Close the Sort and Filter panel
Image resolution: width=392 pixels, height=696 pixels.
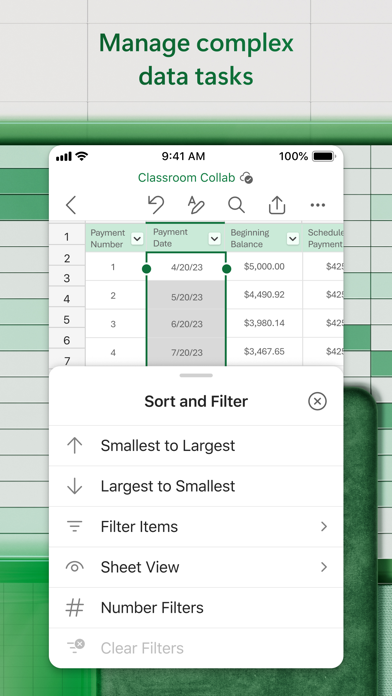[317, 401]
